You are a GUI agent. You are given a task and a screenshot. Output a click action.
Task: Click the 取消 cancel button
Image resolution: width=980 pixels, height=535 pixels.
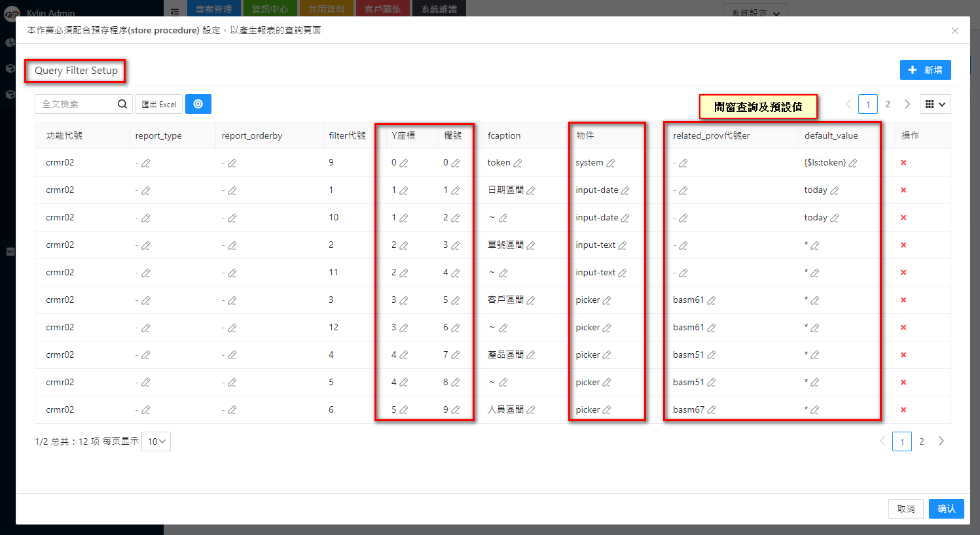905,509
